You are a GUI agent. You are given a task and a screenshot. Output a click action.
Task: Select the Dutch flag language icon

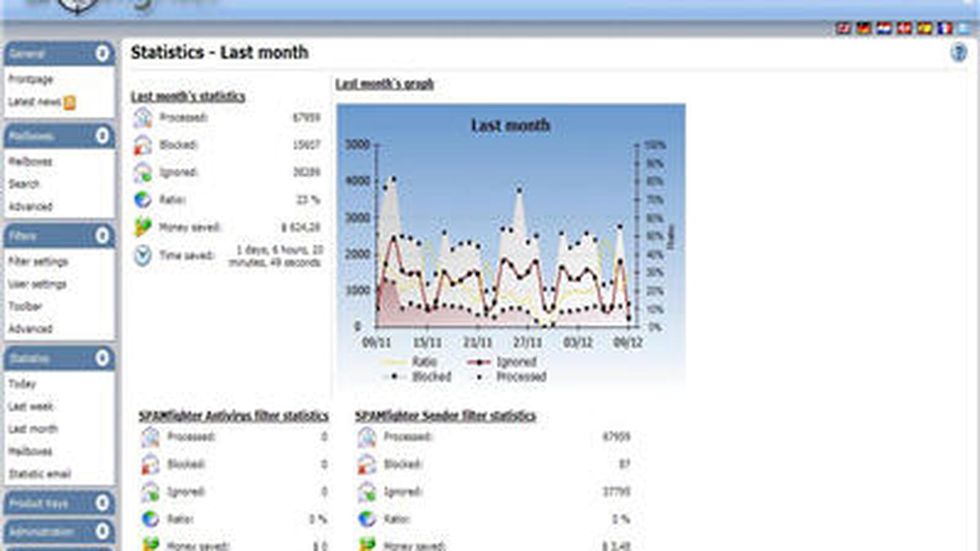pyautogui.click(x=884, y=28)
